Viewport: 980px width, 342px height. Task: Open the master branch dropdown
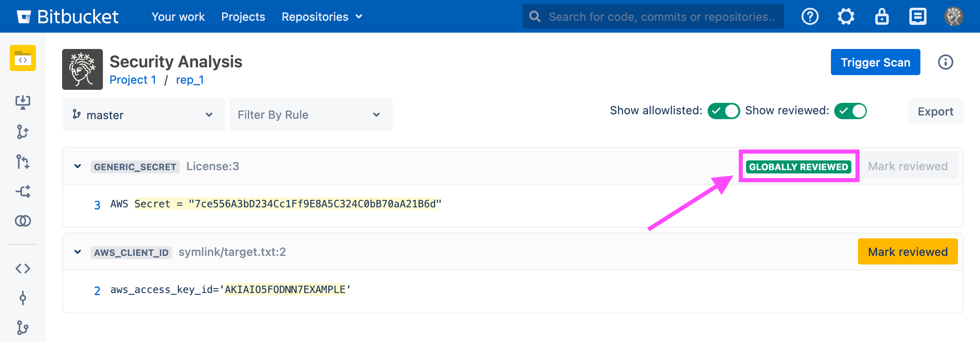coord(143,115)
